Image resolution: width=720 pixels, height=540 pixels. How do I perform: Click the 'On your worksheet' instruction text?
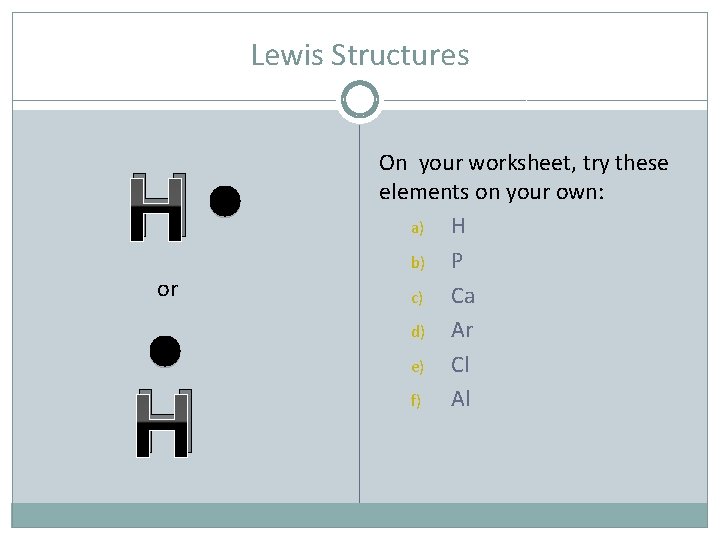[x=523, y=177]
